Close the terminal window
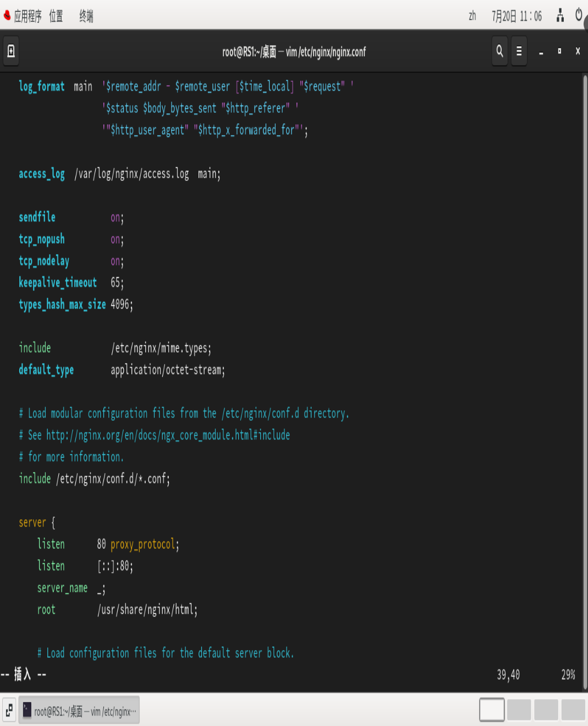The height and width of the screenshot is (726, 588). (x=578, y=51)
